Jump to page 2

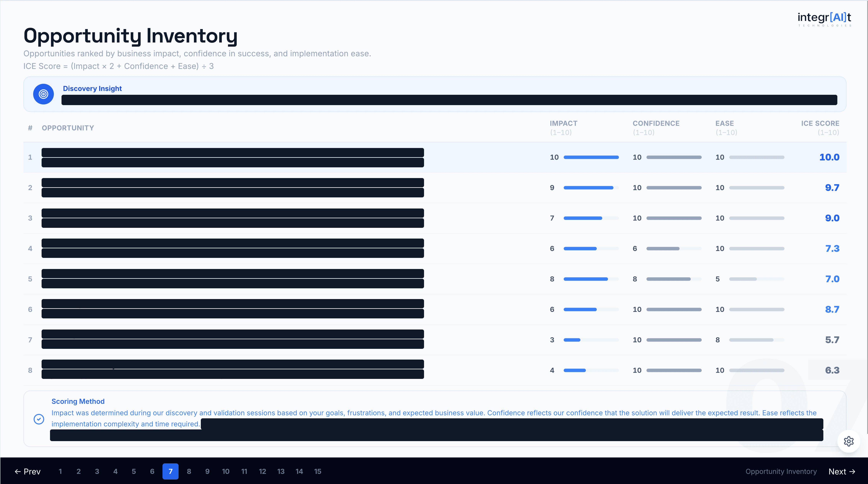point(79,471)
